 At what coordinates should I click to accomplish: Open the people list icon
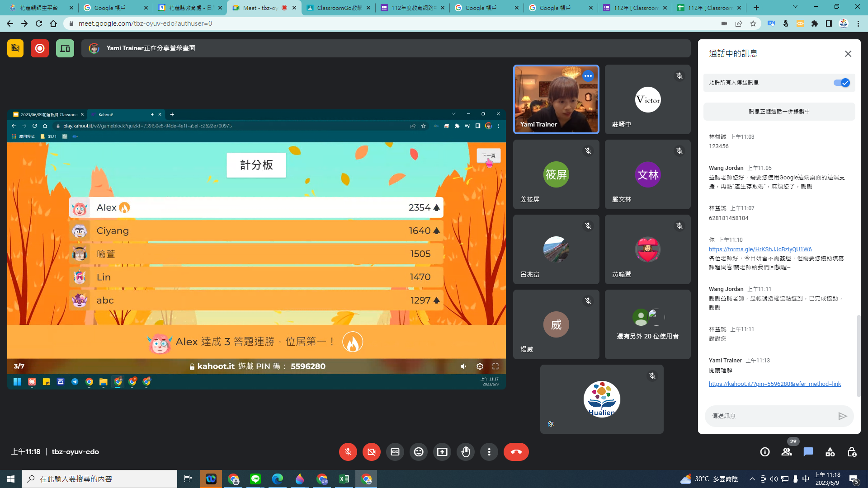pos(787,452)
